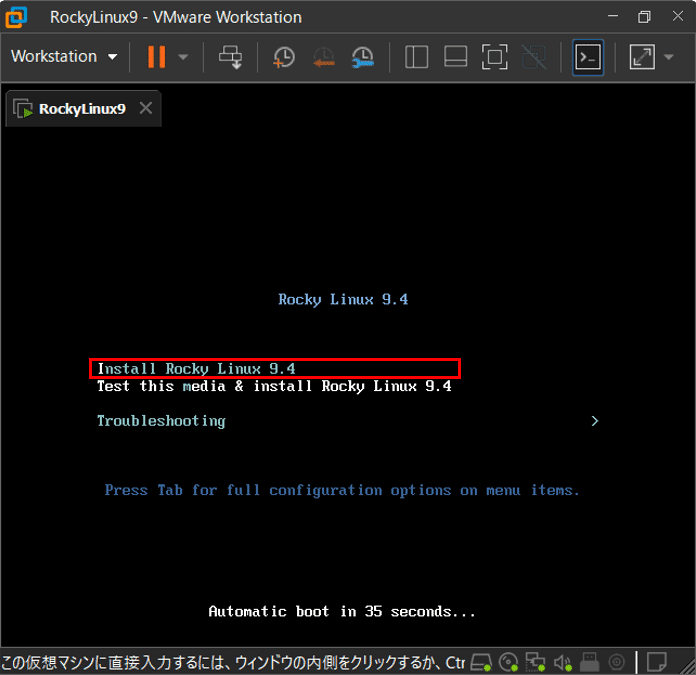696x675 pixels.
Task: Click the Automatic boot countdown text
Action: coord(342,612)
